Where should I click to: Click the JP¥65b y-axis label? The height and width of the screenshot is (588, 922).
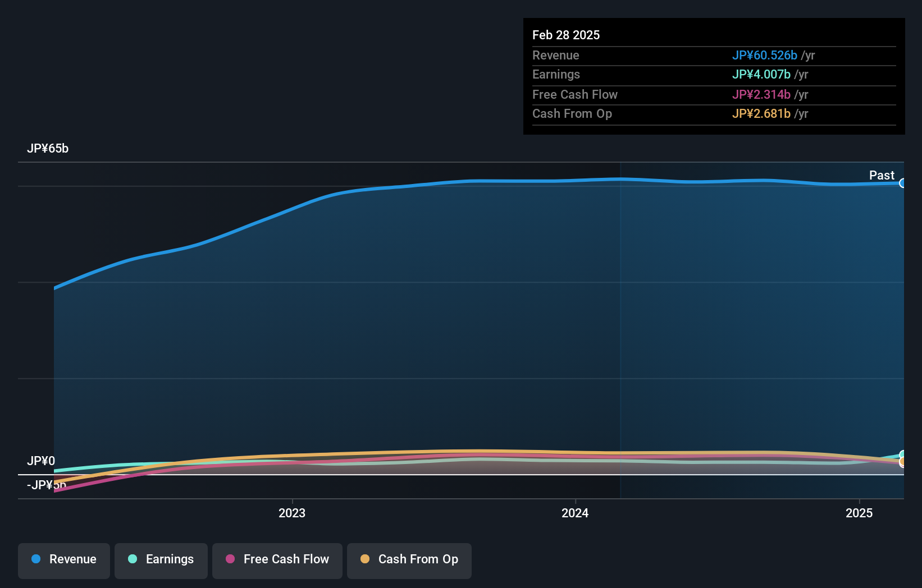pyautogui.click(x=48, y=148)
